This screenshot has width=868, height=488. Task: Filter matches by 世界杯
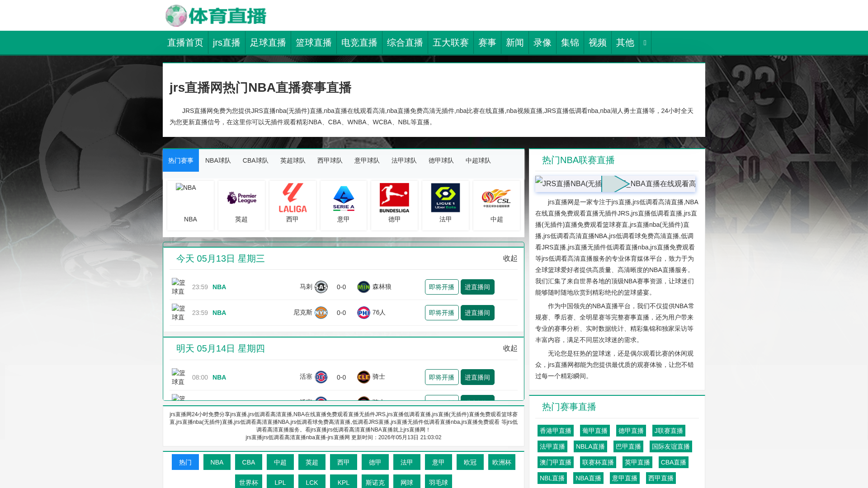click(249, 482)
